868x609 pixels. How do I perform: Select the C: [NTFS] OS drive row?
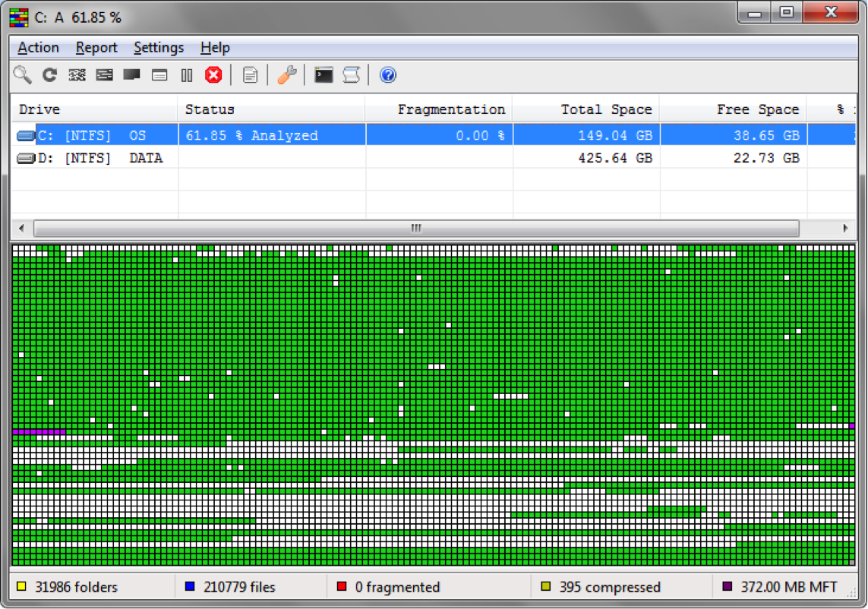click(434, 135)
